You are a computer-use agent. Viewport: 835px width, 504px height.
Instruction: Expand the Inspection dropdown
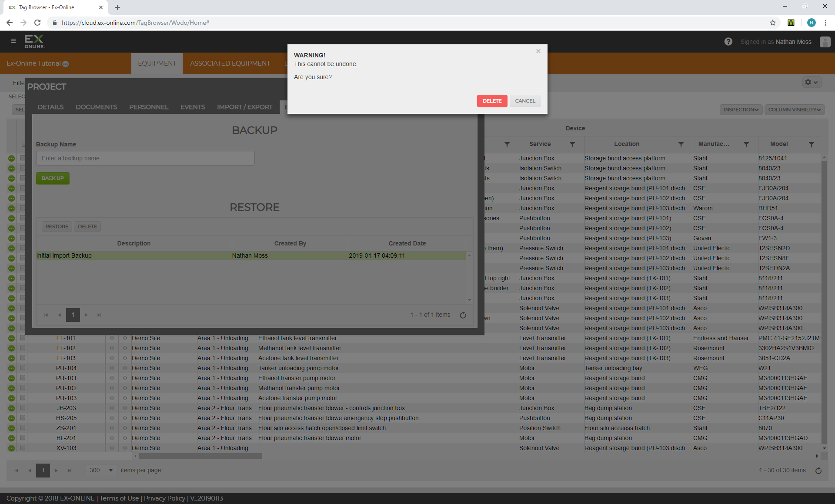click(x=741, y=109)
